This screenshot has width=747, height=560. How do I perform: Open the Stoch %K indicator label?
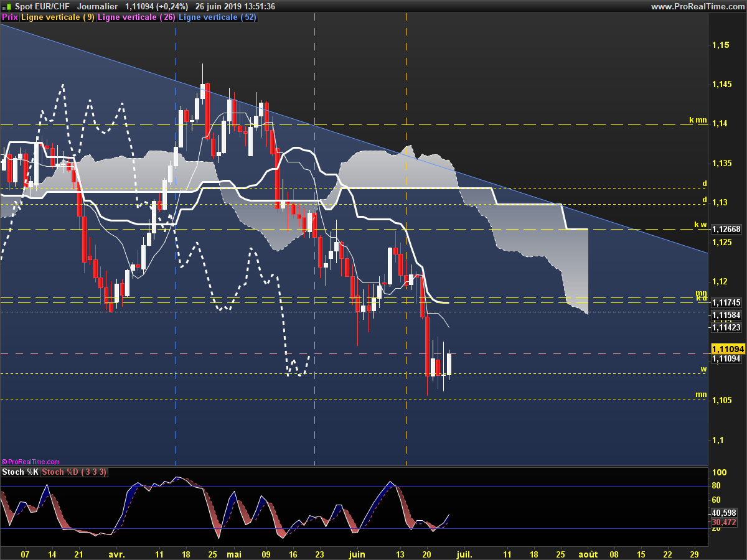20,472
